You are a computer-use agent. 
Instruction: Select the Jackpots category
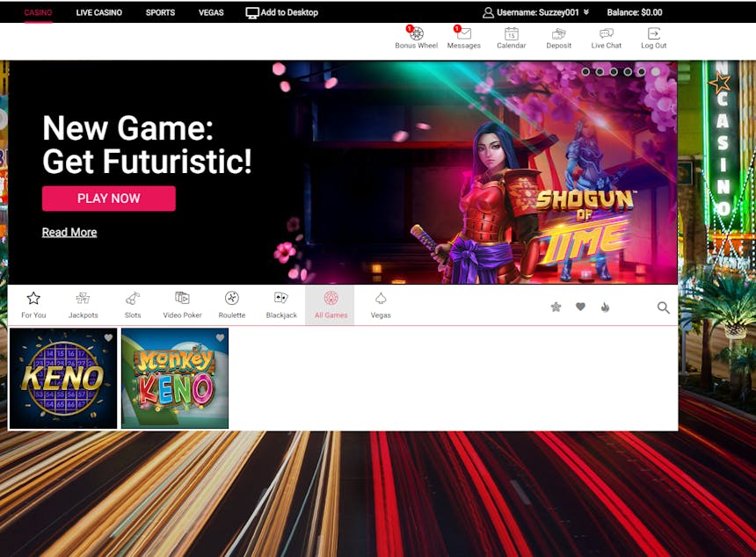[83, 305]
